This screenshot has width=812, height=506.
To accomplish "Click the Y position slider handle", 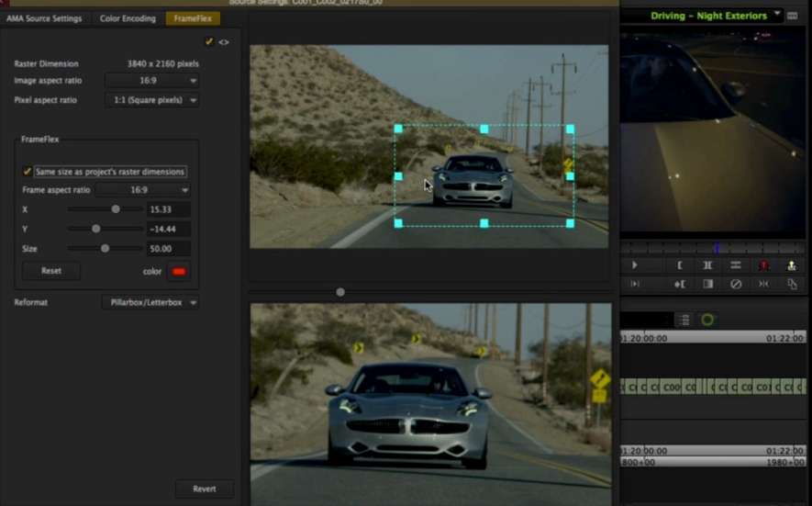I will (x=95, y=229).
